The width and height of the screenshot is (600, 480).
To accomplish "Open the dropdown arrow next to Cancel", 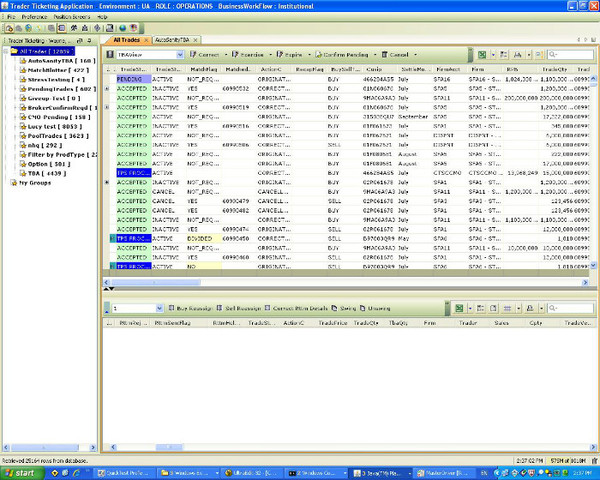I will (416, 55).
